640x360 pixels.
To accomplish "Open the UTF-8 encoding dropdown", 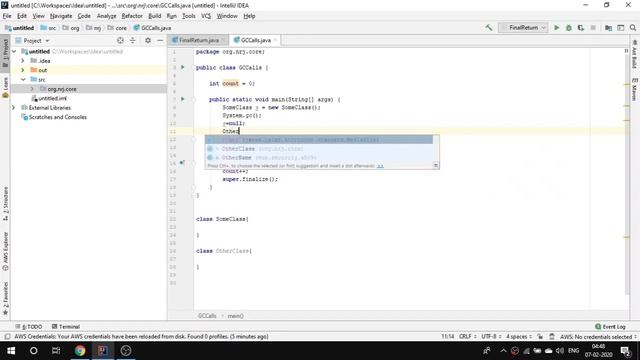I will click(491, 337).
